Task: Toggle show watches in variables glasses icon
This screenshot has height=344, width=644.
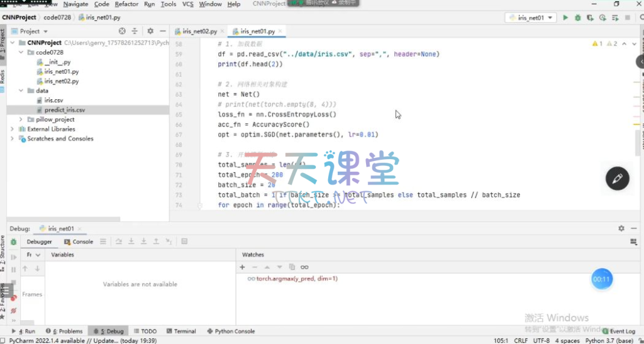Action: (x=304, y=267)
